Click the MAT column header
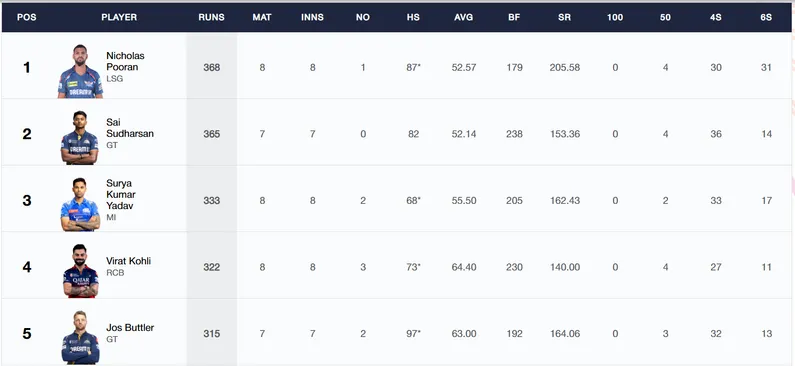Screen dimensions: 795x366 coord(262,17)
